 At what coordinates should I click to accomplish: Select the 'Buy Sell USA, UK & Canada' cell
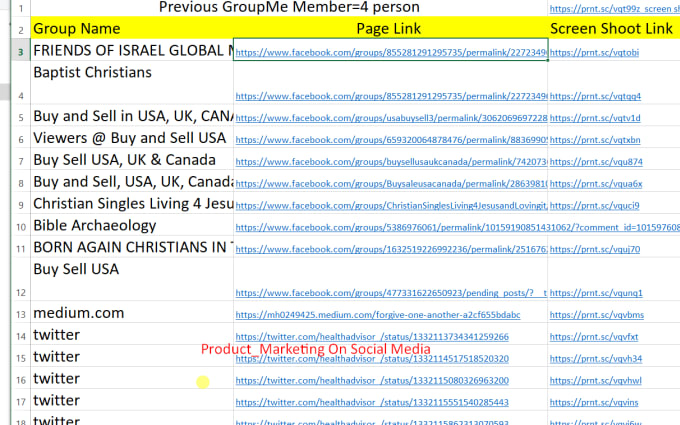tap(132, 160)
